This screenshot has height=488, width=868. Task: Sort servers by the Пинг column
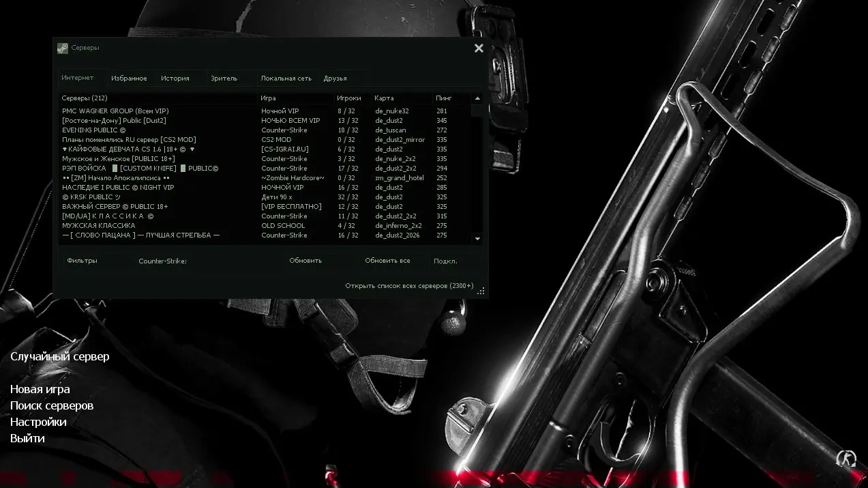click(444, 98)
